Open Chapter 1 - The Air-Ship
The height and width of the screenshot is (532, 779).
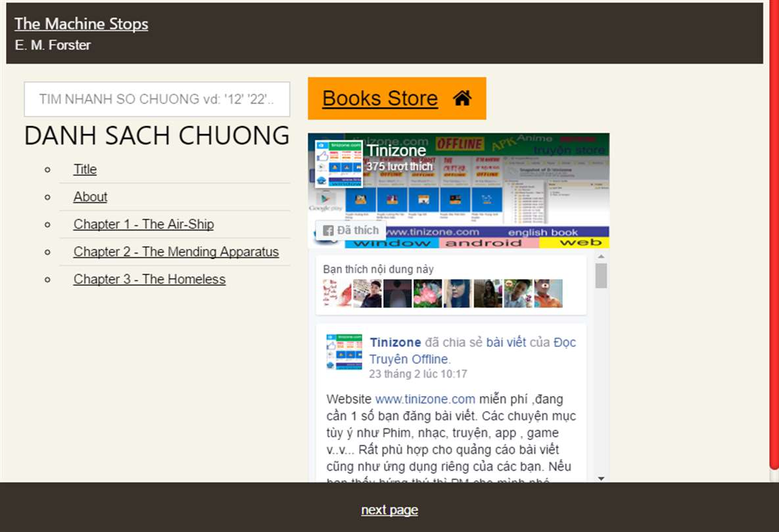143,225
